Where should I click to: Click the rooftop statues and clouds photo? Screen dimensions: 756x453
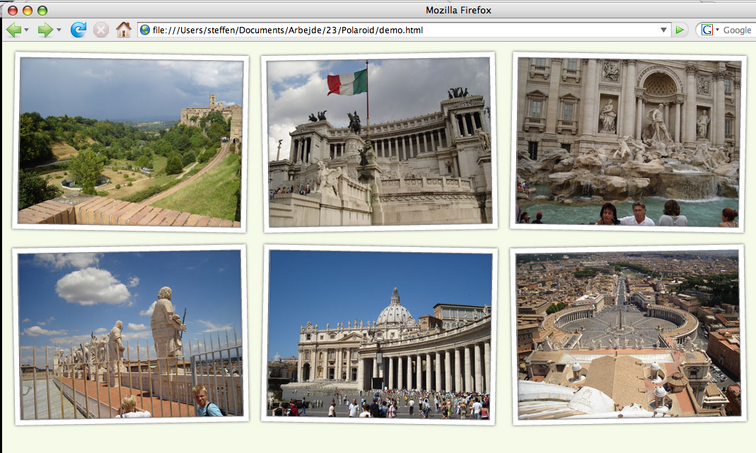130,334
